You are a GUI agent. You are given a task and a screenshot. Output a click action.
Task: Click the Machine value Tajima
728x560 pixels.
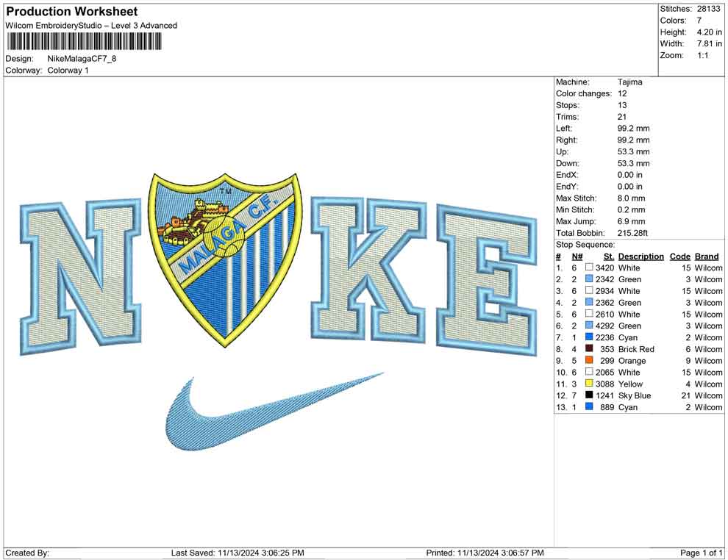630,82
